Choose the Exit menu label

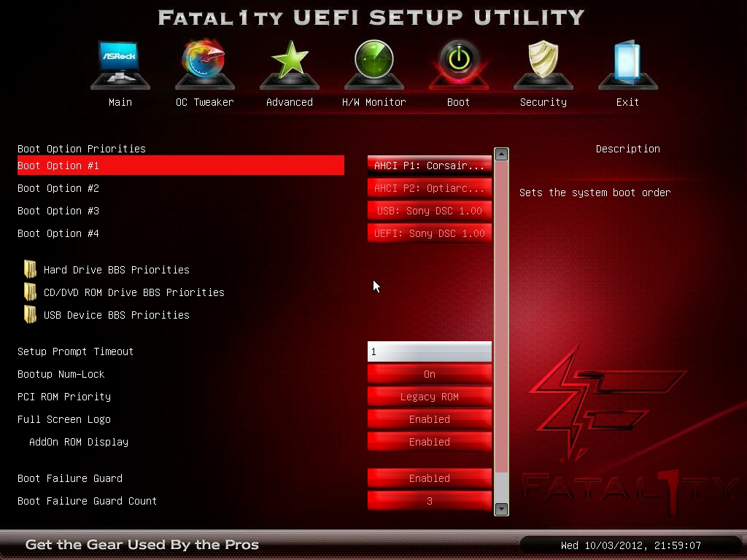click(x=627, y=102)
